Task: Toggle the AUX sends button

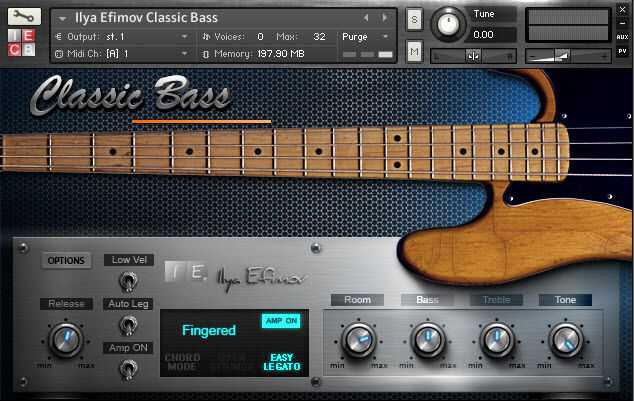Action: point(622,37)
